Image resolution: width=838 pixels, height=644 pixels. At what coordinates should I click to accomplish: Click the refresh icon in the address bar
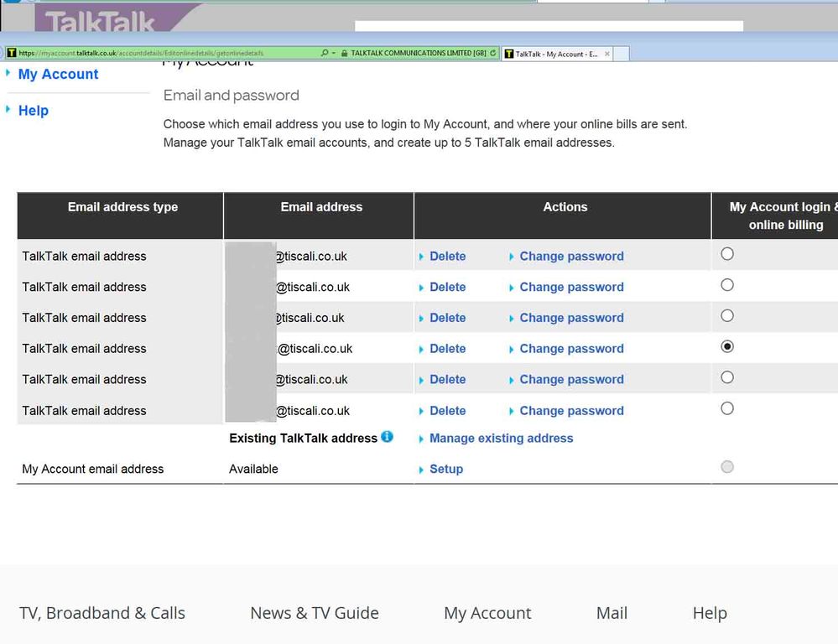(493, 54)
